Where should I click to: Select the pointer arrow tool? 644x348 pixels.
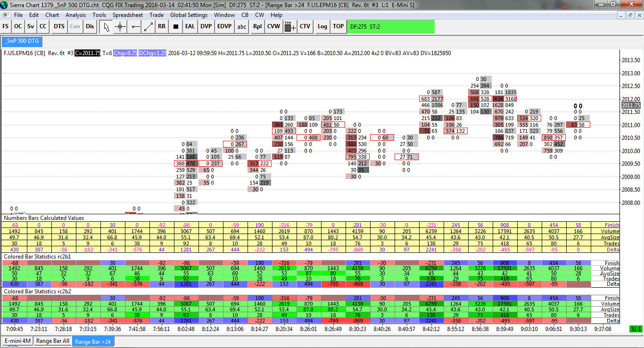coord(107,26)
